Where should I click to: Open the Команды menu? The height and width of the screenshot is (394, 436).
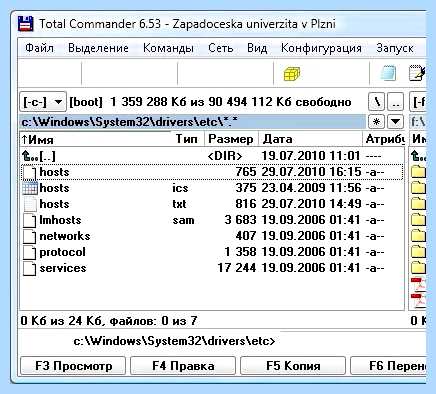click(x=168, y=48)
